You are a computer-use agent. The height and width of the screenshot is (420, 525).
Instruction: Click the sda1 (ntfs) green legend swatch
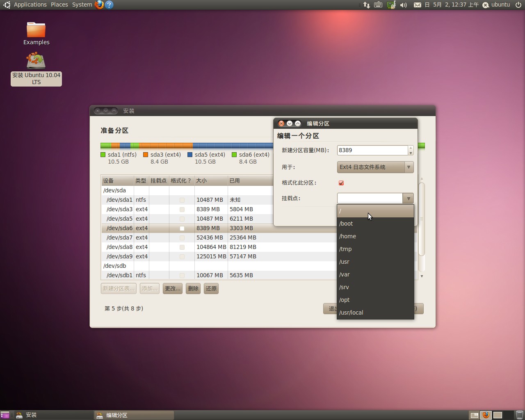tap(103, 155)
